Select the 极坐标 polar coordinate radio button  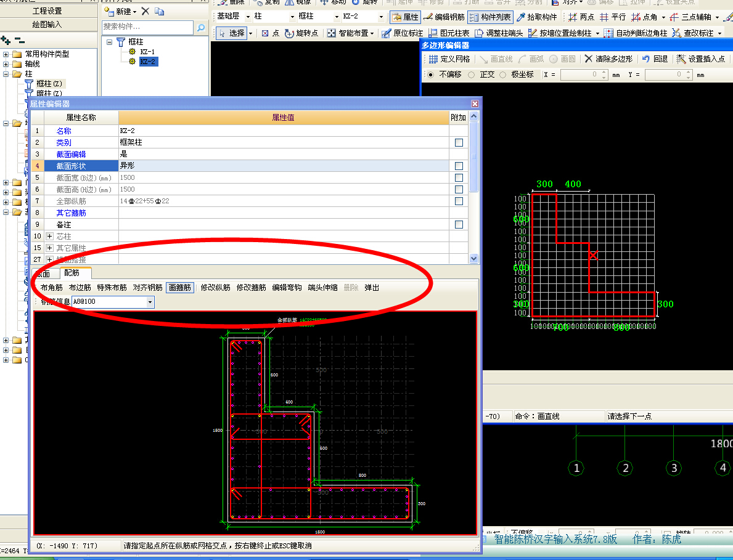click(x=502, y=75)
